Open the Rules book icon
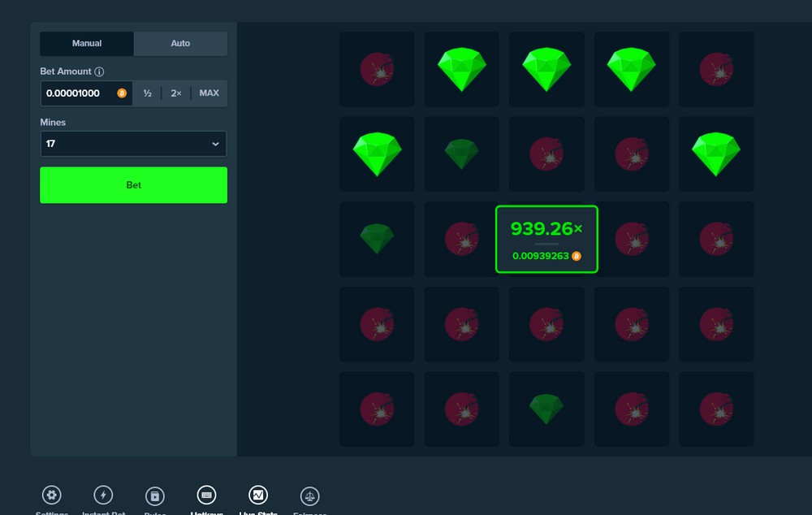Screen dimensions: 812x515 click(x=155, y=495)
